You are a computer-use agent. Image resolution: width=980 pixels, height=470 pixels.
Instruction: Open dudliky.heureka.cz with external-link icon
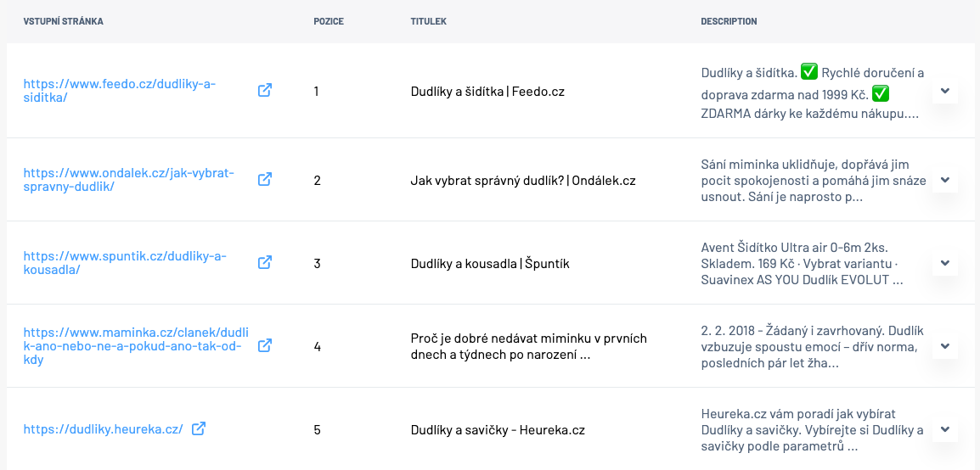click(x=199, y=428)
